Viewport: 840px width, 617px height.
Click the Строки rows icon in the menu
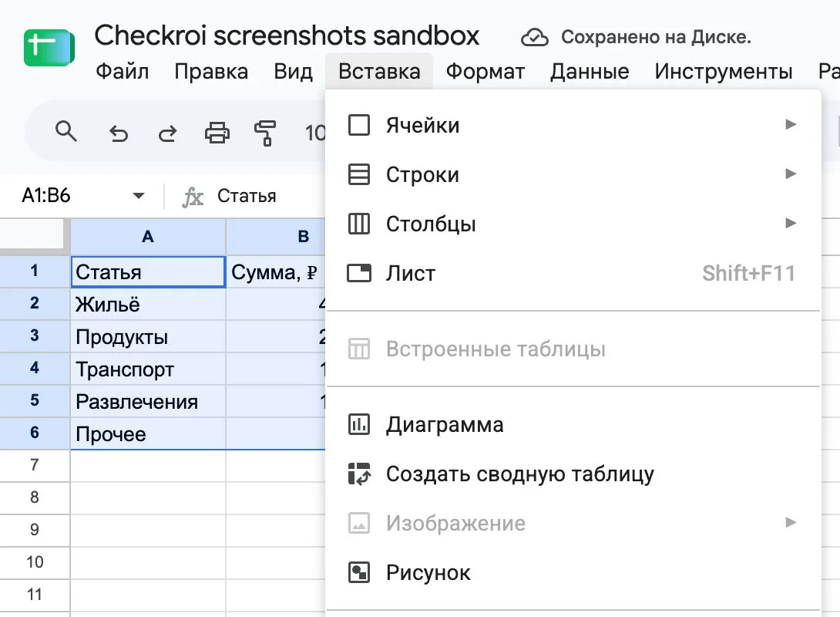pos(359,174)
